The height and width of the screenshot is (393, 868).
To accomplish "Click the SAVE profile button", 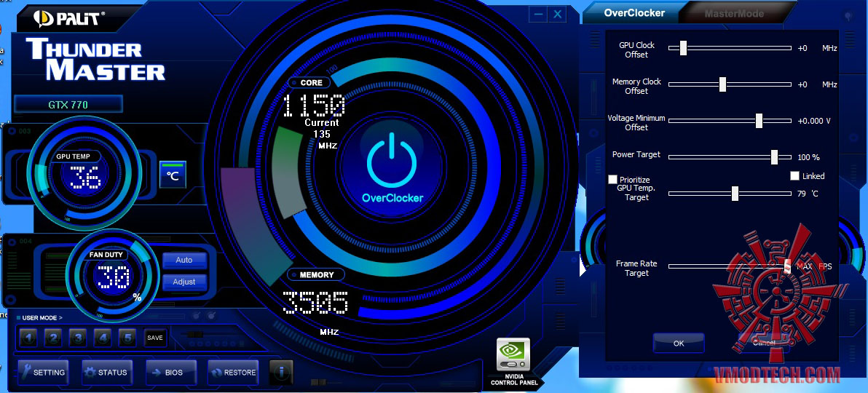I will click(155, 338).
